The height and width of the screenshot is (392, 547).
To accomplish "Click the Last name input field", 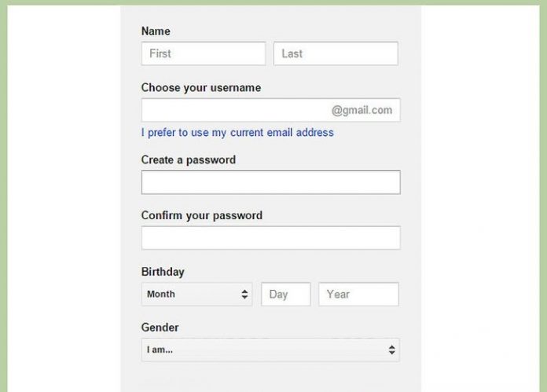I will point(336,53).
